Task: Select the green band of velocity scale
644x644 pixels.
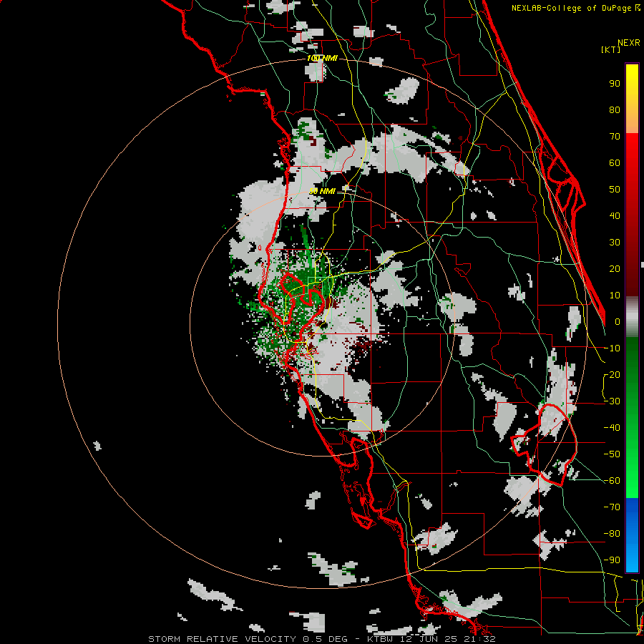Action: [x=632, y=417]
